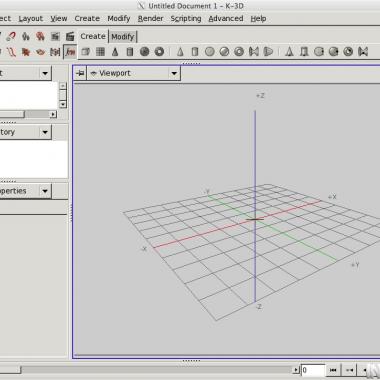The height and width of the screenshot is (380, 380).
Task: Click the light grey disk primitive icon
Action: coord(210,52)
